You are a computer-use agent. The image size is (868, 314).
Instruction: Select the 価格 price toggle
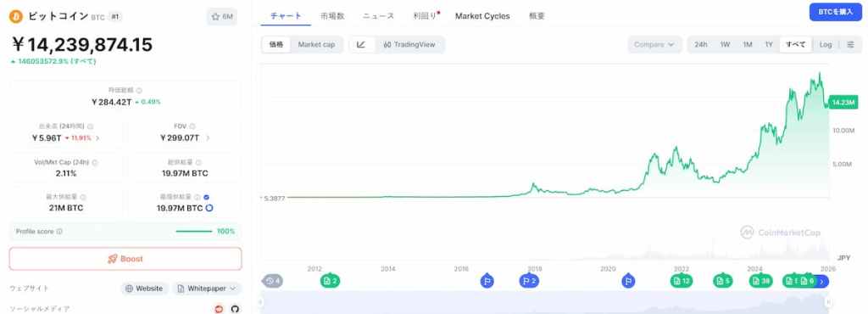click(276, 45)
